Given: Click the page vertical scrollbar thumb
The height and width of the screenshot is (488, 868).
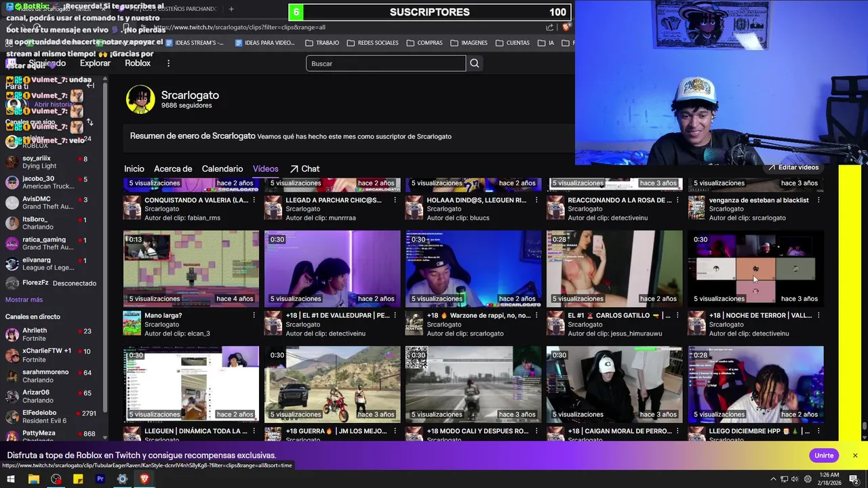Looking at the screenshot, I should 864,427.
